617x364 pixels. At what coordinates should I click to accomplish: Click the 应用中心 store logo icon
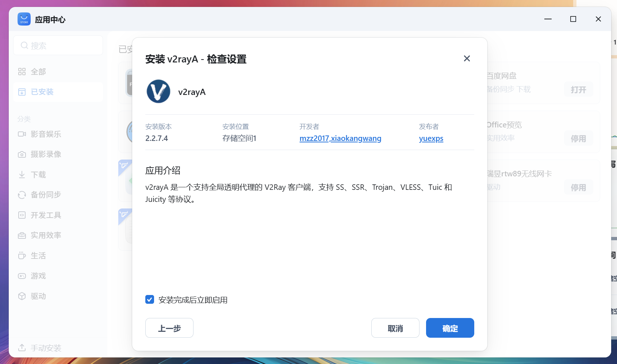click(x=23, y=19)
